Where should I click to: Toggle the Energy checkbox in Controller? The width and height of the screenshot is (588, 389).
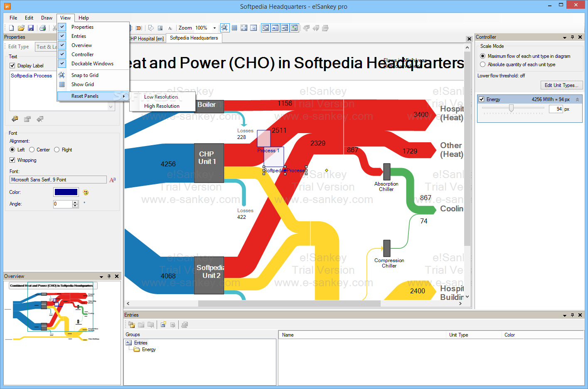pos(482,99)
